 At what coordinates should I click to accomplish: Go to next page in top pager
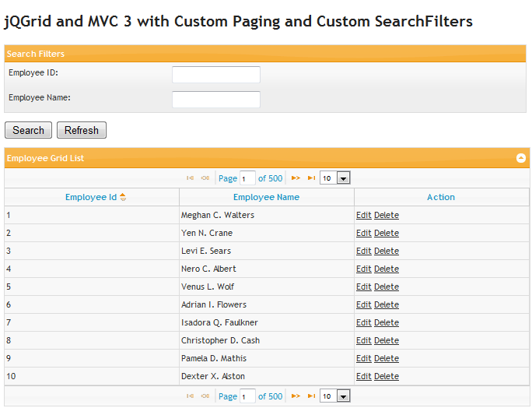[x=296, y=178]
